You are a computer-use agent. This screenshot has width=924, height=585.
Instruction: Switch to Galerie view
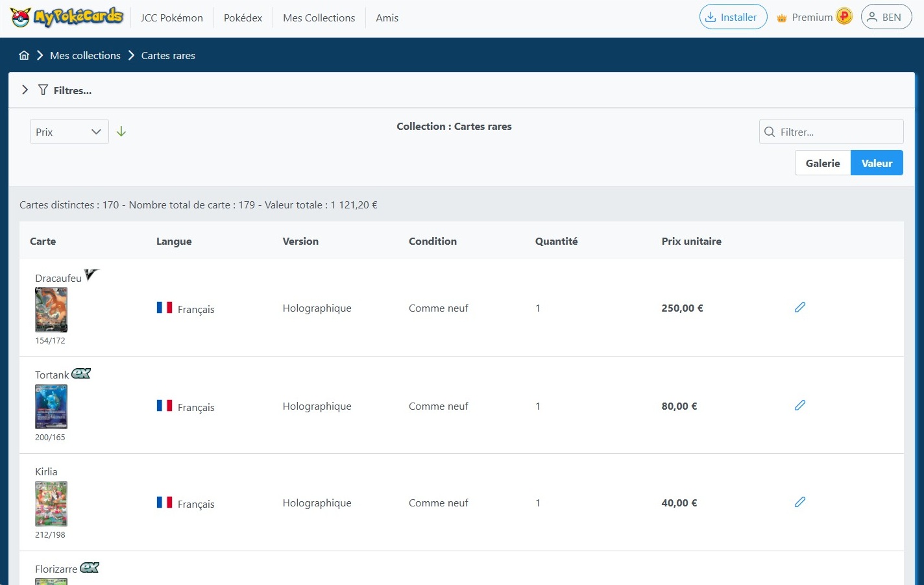(x=822, y=163)
